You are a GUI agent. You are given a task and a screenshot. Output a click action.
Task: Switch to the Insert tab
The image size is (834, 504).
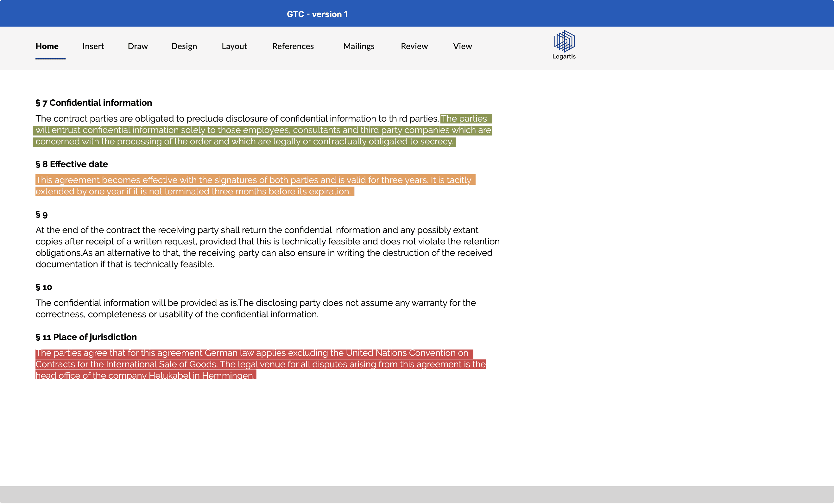click(x=93, y=46)
